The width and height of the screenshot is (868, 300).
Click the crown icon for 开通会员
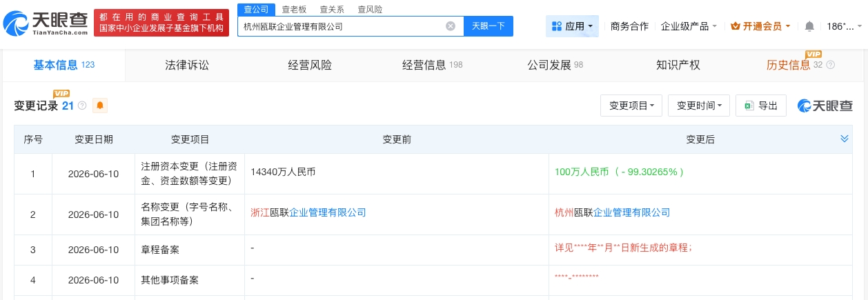click(x=735, y=26)
